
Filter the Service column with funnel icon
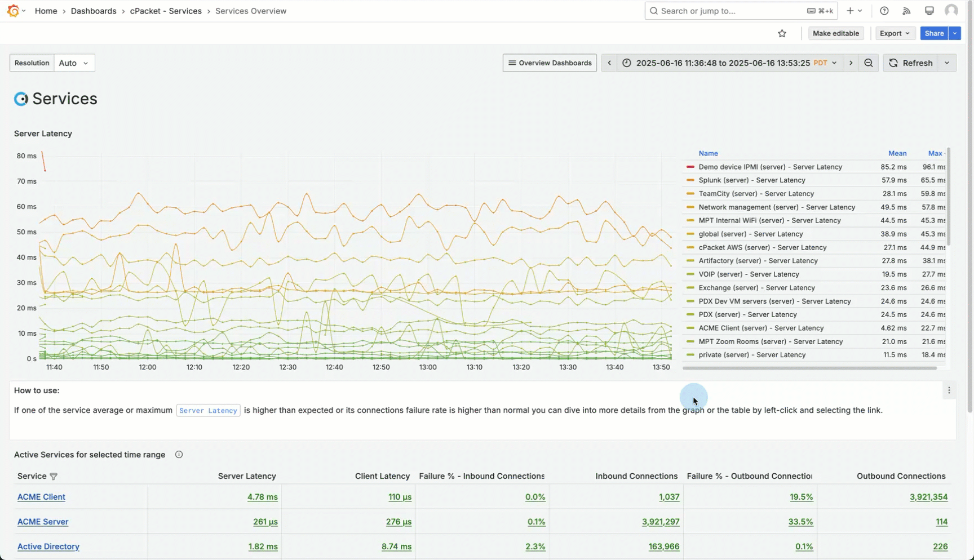pyautogui.click(x=54, y=477)
